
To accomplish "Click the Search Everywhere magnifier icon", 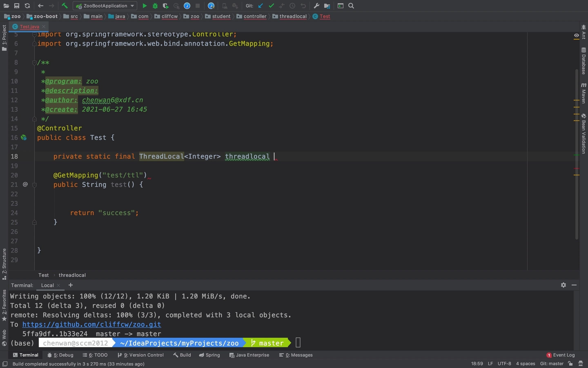I will pyautogui.click(x=351, y=6).
